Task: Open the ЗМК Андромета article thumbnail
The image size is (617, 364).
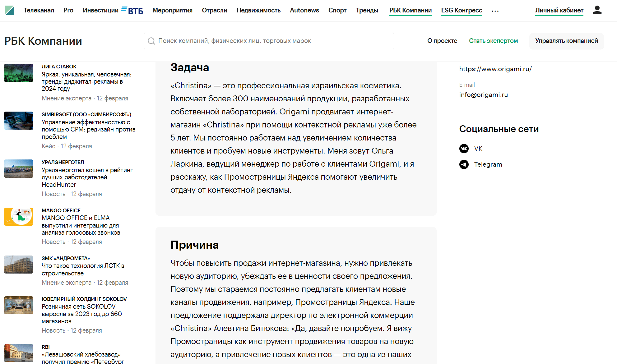Action: [x=19, y=265]
